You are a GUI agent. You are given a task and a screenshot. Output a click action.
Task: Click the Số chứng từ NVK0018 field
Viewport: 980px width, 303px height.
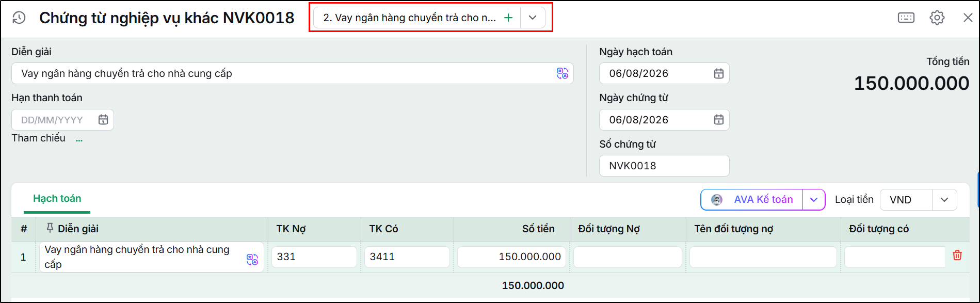[x=664, y=166]
